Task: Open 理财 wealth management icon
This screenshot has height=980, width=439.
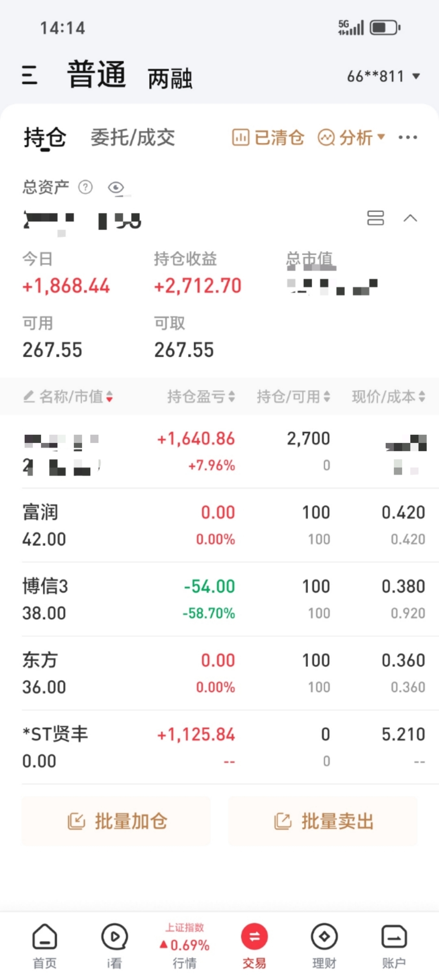Action: tap(324, 947)
